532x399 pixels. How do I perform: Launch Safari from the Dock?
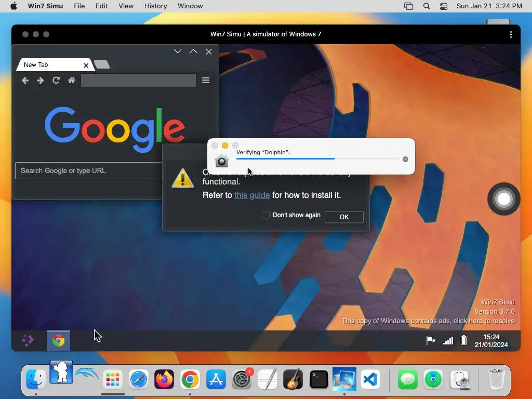point(138,379)
